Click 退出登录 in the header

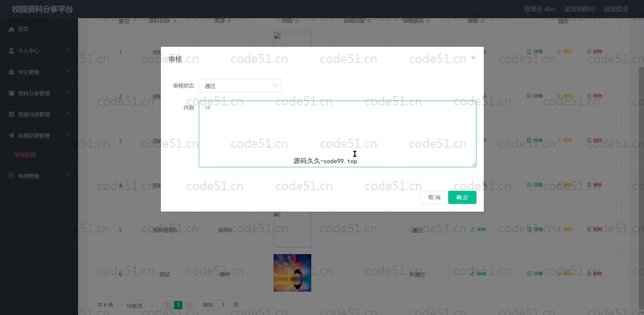616,9
